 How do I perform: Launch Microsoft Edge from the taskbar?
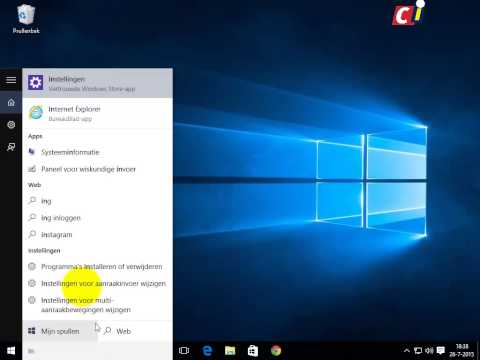[x=207, y=351]
